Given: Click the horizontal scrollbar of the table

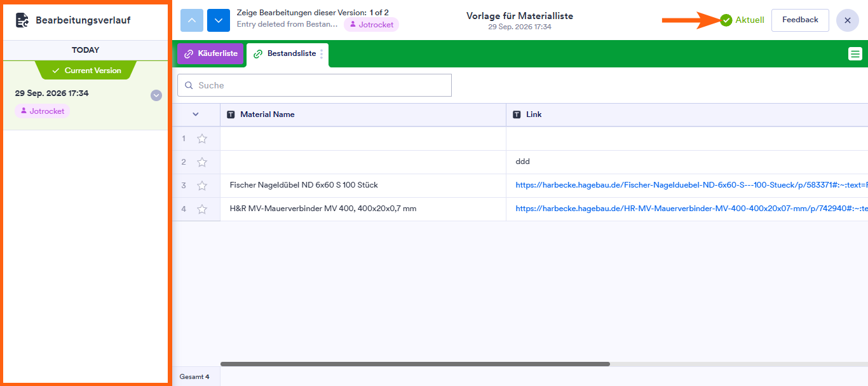Looking at the screenshot, I should pos(415,364).
